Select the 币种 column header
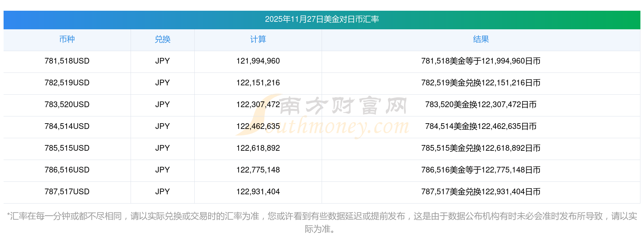The width and height of the screenshot is (644, 240). [67, 39]
